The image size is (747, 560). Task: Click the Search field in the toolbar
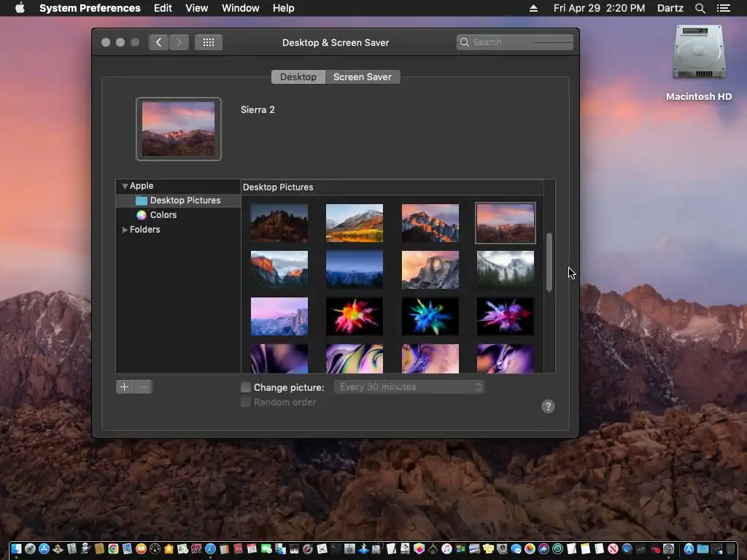pos(514,42)
